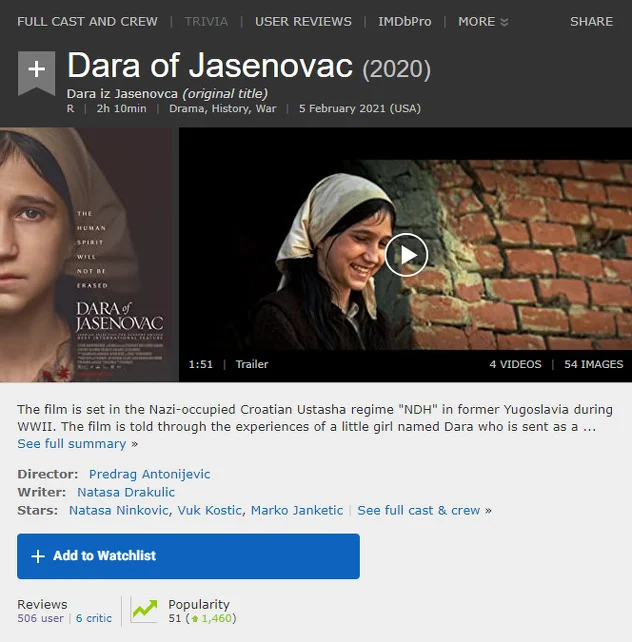
Task: Open writer Natasa Drakulic page
Action: (x=126, y=492)
